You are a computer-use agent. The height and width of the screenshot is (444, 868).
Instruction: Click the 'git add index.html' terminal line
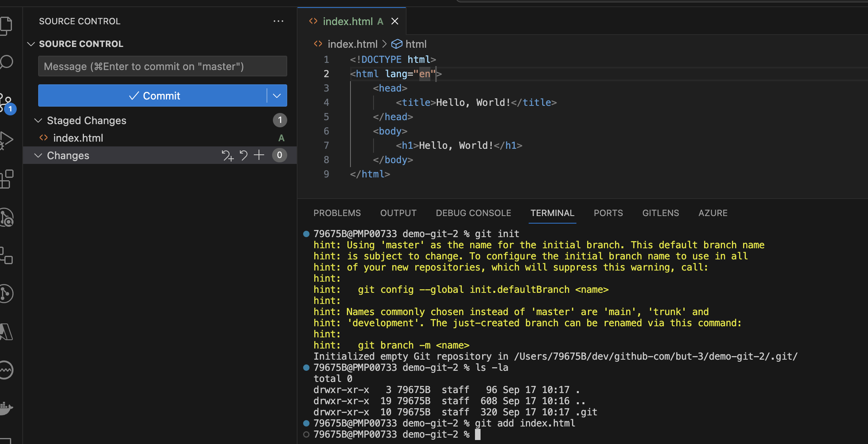tap(444, 423)
